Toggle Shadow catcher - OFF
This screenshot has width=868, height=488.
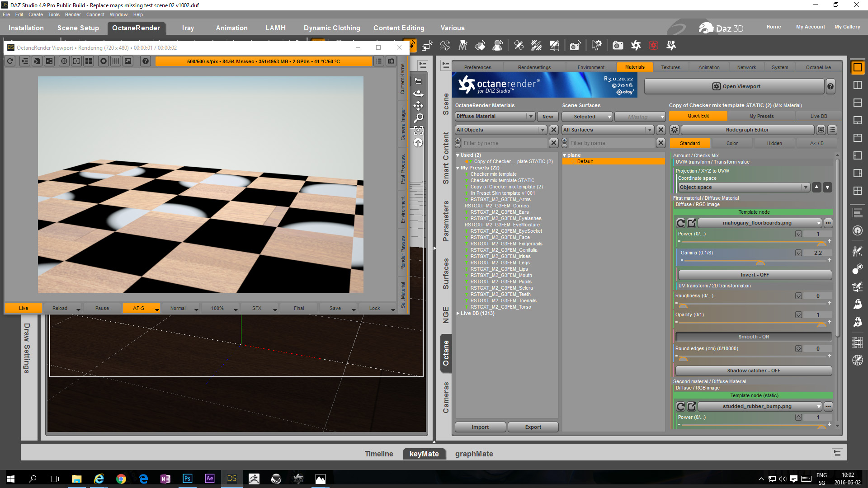coord(753,371)
